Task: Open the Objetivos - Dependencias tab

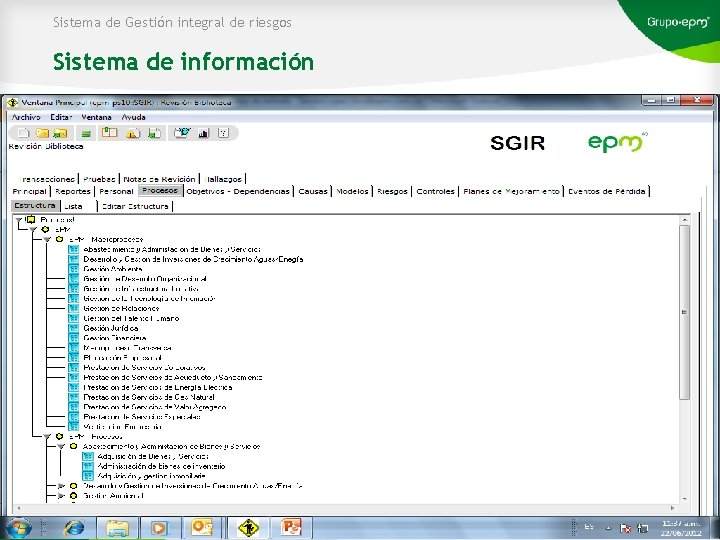Action: tap(238, 191)
